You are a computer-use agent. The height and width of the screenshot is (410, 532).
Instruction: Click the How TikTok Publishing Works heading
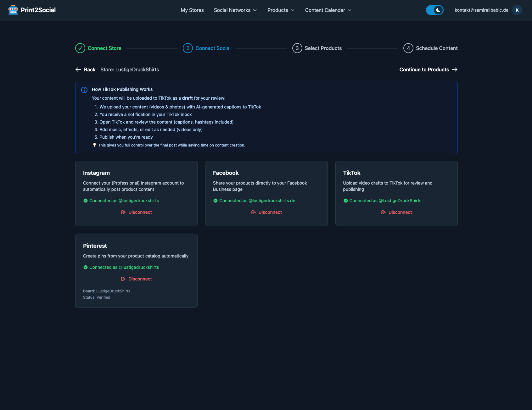coord(122,89)
